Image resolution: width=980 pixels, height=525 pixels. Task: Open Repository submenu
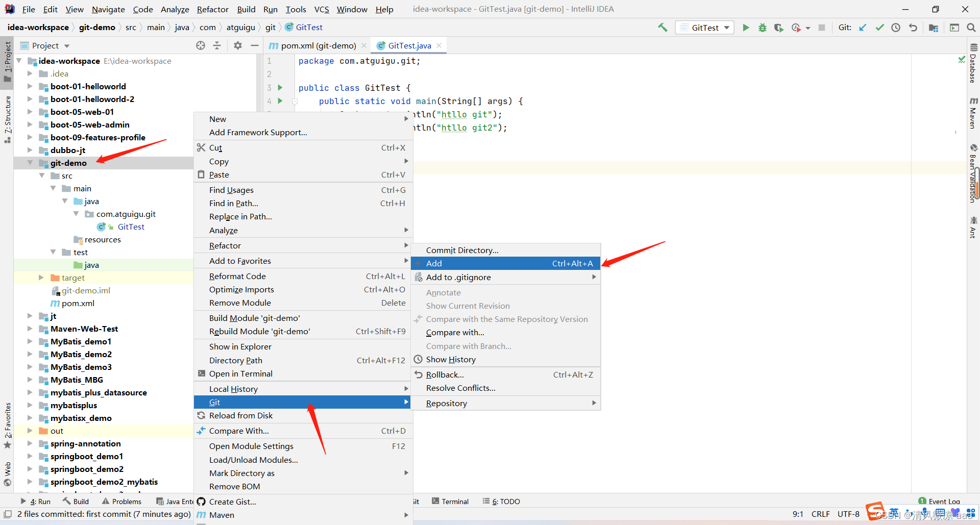[x=506, y=403]
